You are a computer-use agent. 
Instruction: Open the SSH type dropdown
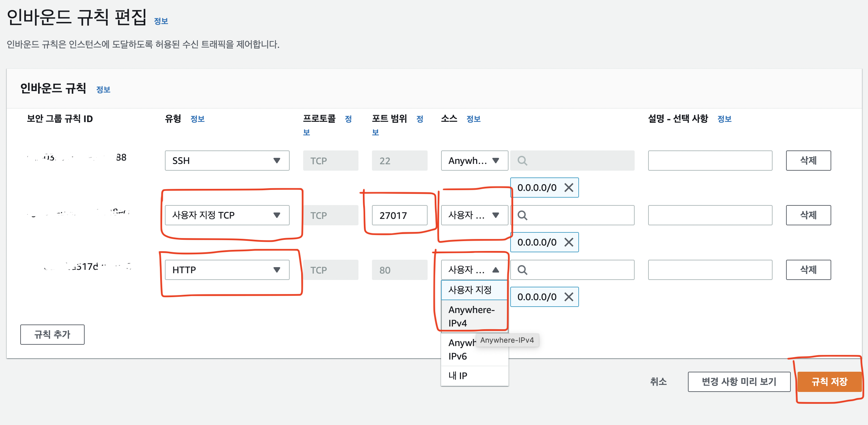point(227,161)
